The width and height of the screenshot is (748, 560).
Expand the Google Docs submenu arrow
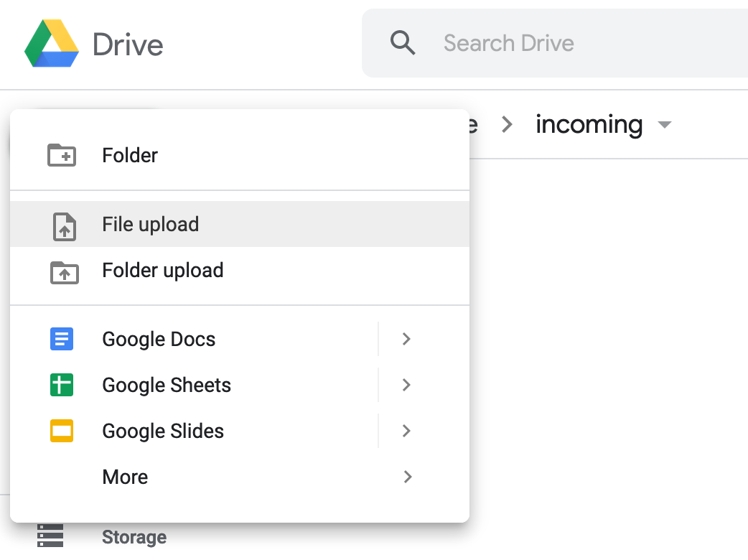point(406,339)
